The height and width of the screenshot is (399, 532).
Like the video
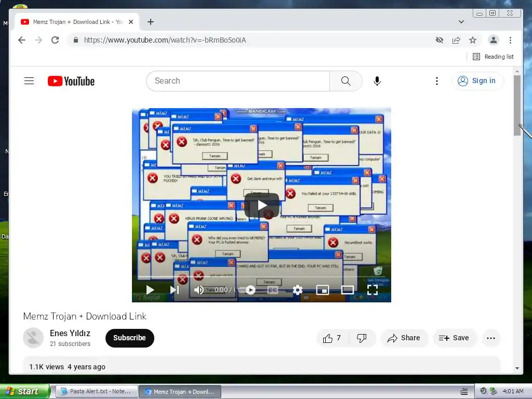332,338
